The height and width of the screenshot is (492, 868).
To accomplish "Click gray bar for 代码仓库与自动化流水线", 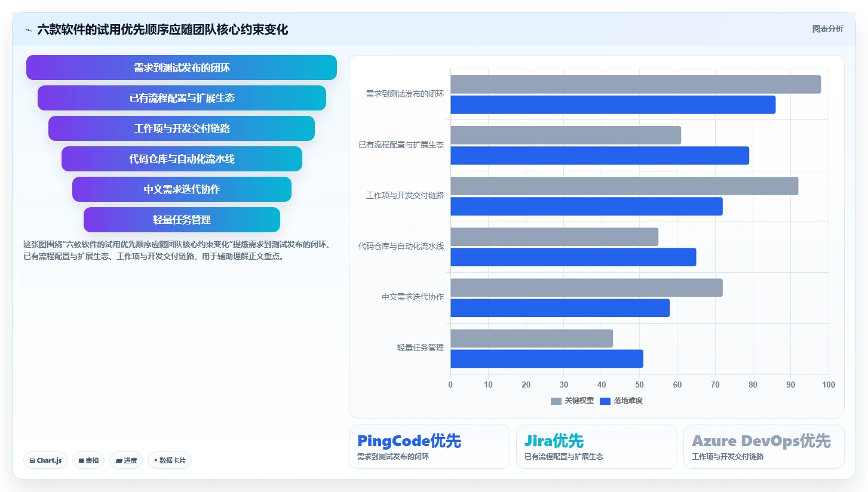I will (x=554, y=236).
